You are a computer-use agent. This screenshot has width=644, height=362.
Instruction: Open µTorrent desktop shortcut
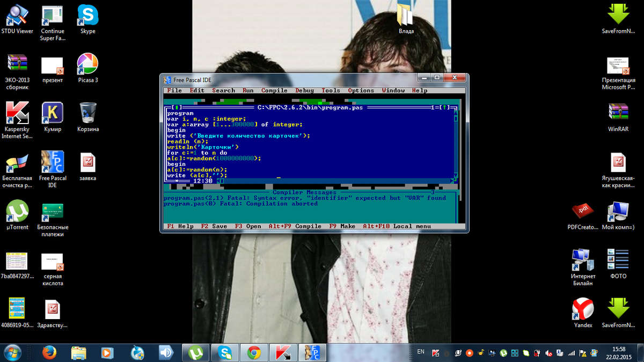(x=17, y=216)
